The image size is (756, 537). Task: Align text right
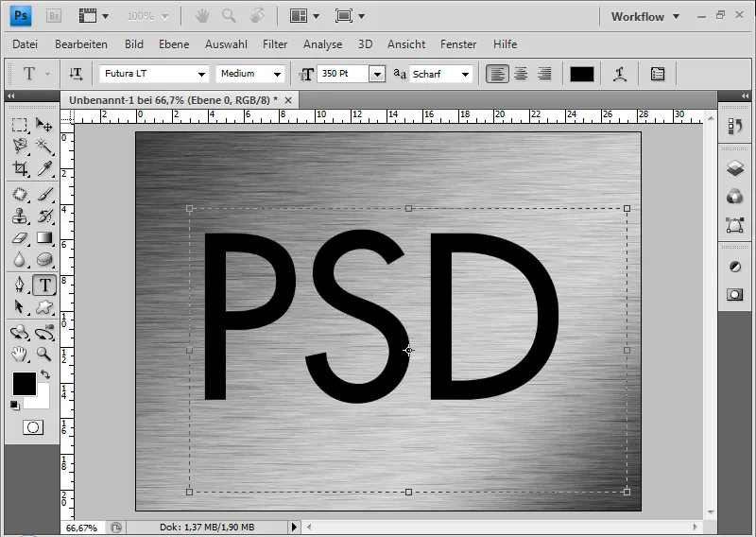(544, 74)
